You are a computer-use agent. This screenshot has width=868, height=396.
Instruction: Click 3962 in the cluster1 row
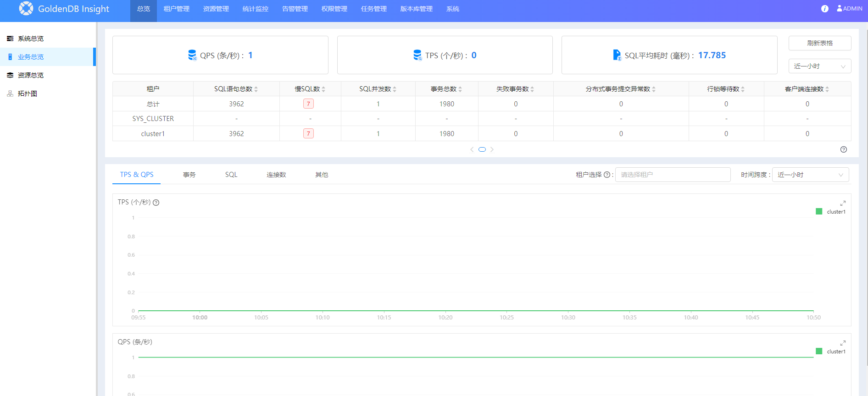236,134
